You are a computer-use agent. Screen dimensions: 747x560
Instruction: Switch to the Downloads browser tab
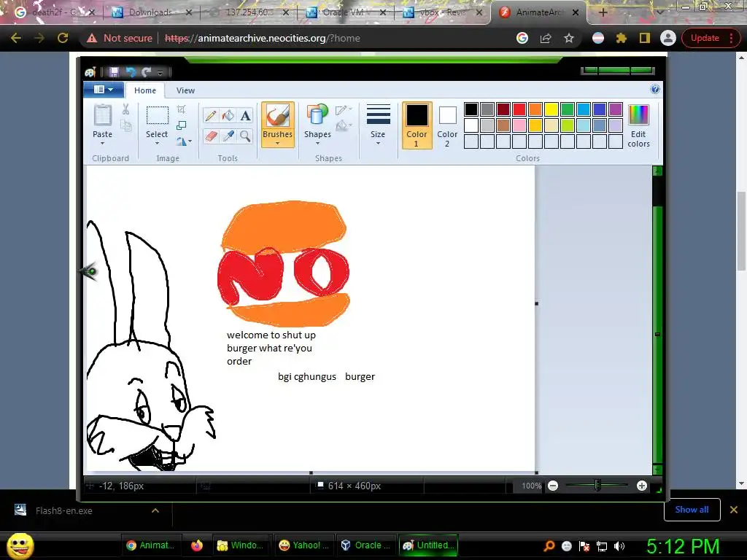(150, 12)
